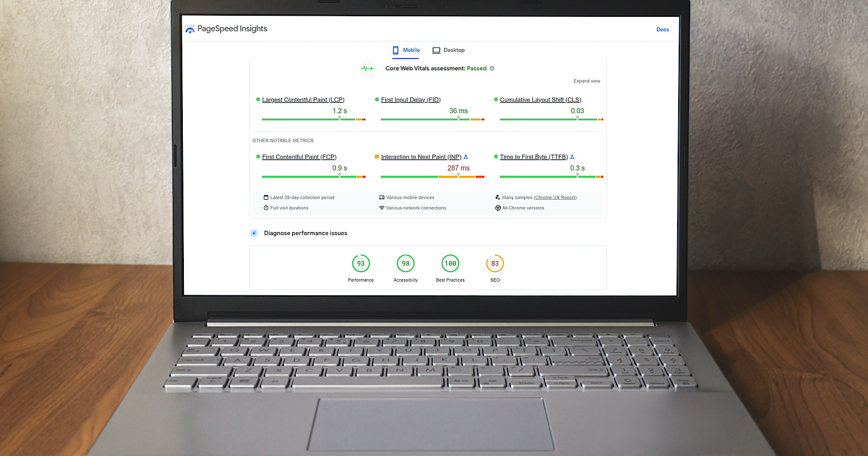Viewport: 868px width, 456px height.
Task: Switch to the Desktop tab
Action: tap(448, 50)
